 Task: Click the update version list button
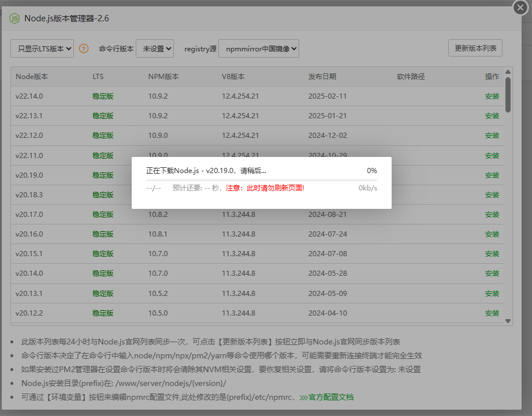[475, 48]
